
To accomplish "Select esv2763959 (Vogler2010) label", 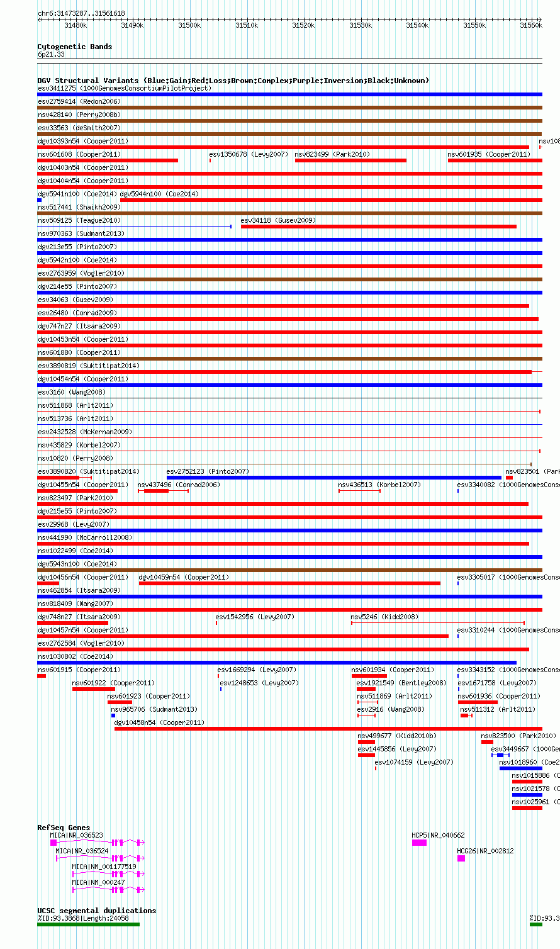I will [81, 273].
